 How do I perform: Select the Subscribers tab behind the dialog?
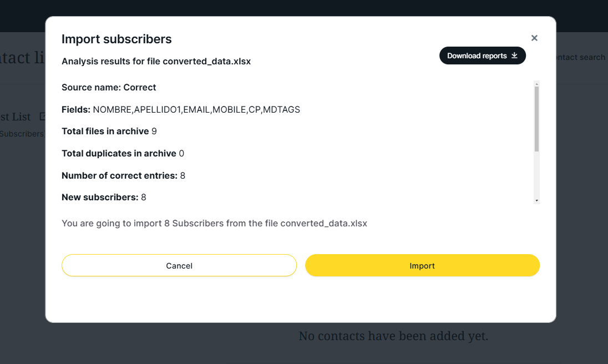click(x=21, y=134)
